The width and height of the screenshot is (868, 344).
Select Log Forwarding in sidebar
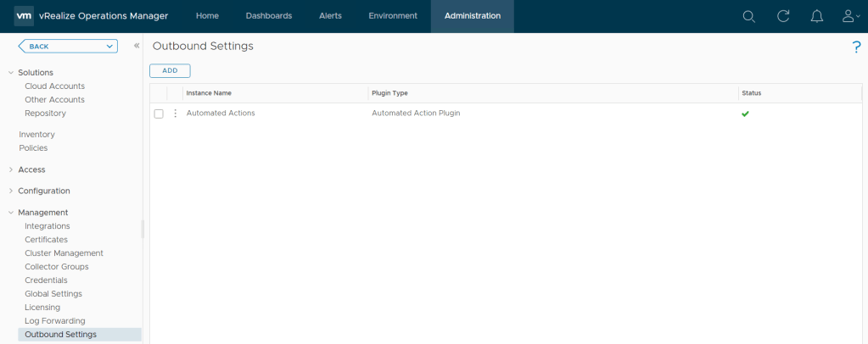point(54,321)
